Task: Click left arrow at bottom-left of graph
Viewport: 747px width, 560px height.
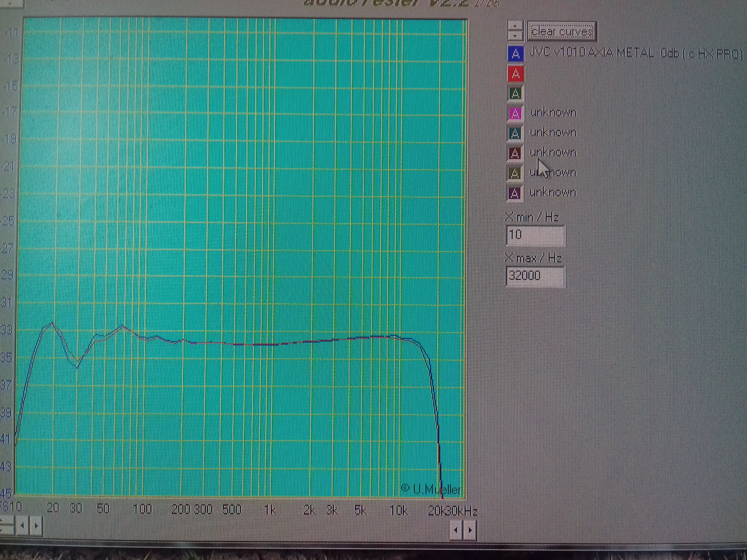Action: [22, 526]
